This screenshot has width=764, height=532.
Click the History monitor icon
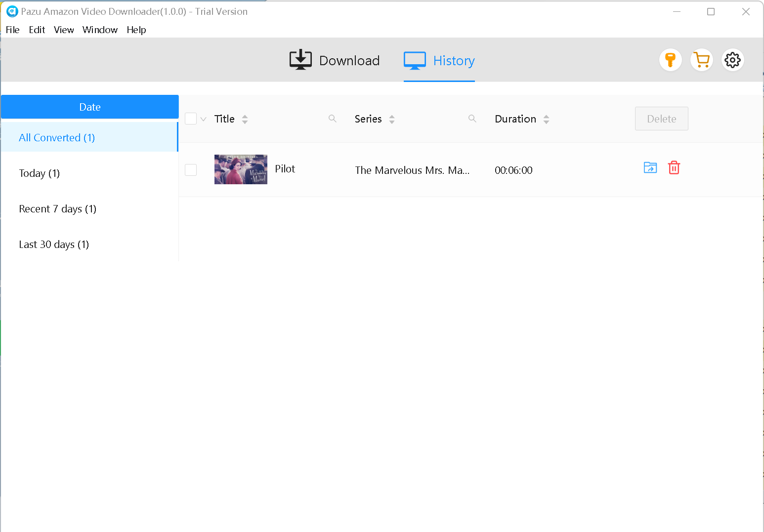point(415,59)
